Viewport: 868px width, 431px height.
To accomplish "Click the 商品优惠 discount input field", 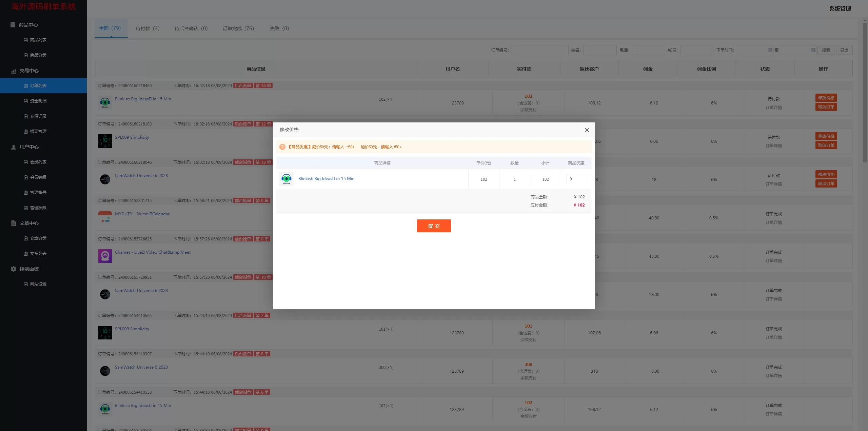I will click(x=576, y=179).
